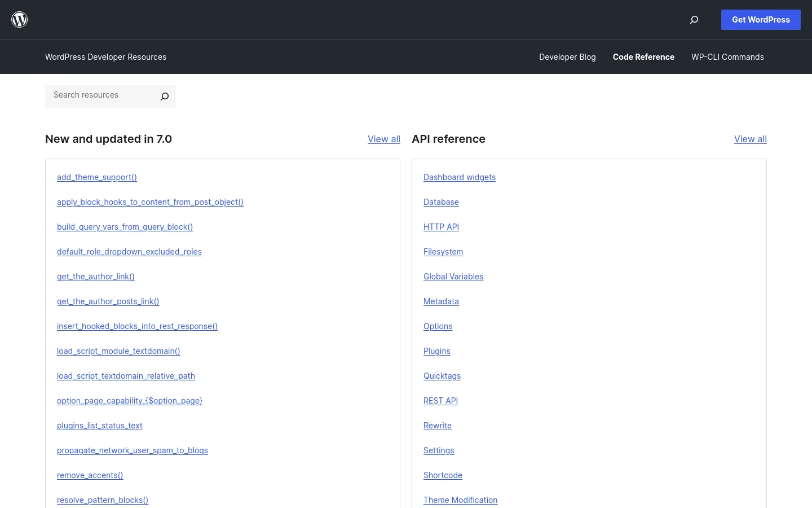Select Code Reference menu item
The height and width of the screenshot is (508, 812).
tap(643, 57)
